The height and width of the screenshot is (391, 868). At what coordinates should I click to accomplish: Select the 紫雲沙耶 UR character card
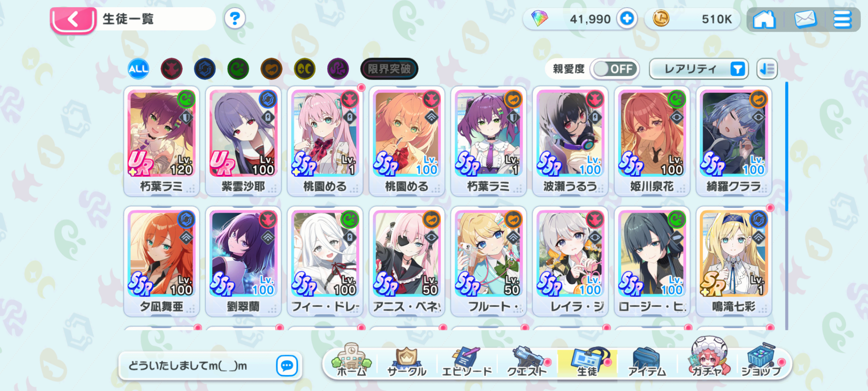(x=243, y=141)
